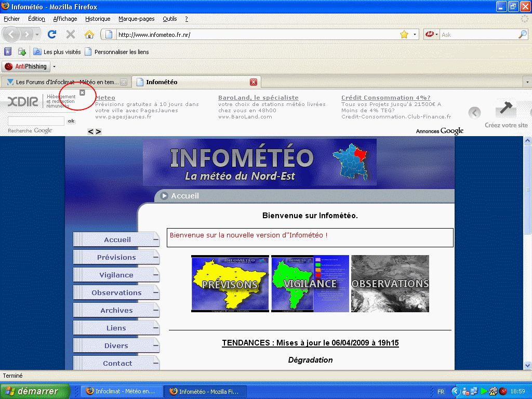The image size is (532, 399).
Task: Go to the Home page icon
Action: (89, 35)
